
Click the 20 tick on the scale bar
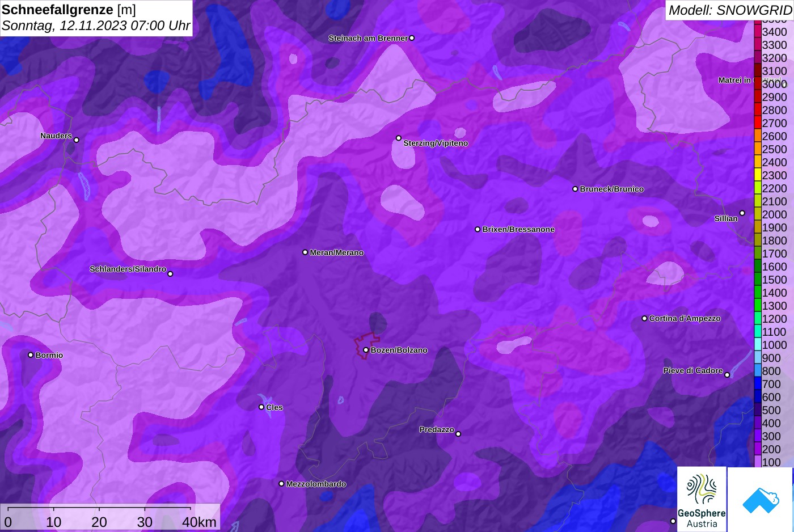(x=99, y=522)
